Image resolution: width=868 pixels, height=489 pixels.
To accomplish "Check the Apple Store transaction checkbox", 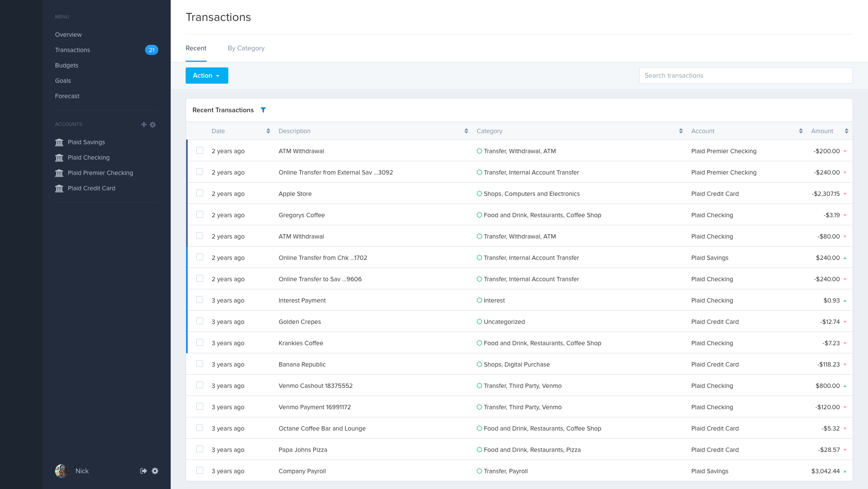I will click(200, 193).
